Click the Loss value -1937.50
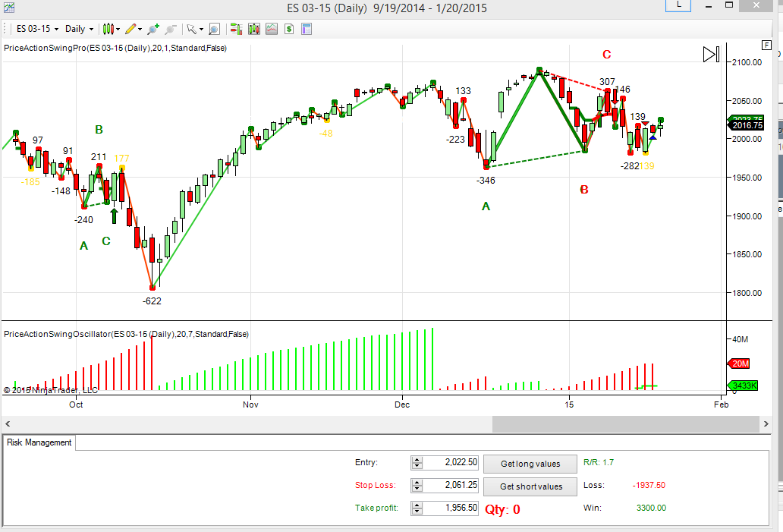This screenshot has width=783, height=532. [x=649, y=485]
